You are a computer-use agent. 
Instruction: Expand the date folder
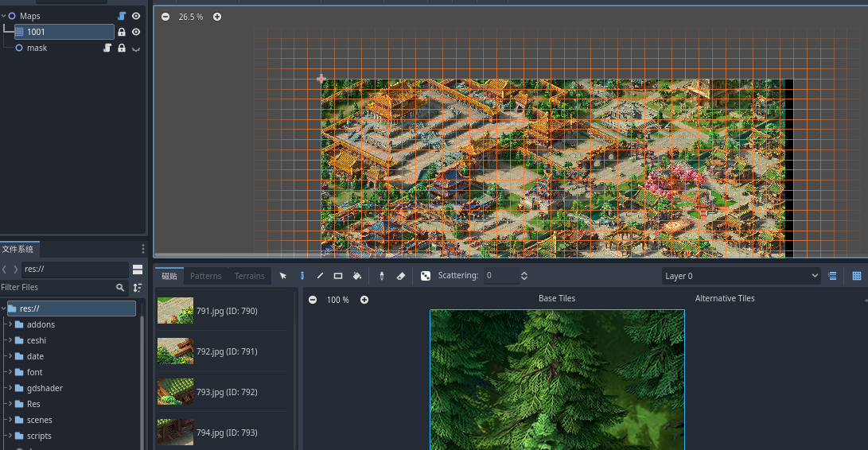pos(10,356)
